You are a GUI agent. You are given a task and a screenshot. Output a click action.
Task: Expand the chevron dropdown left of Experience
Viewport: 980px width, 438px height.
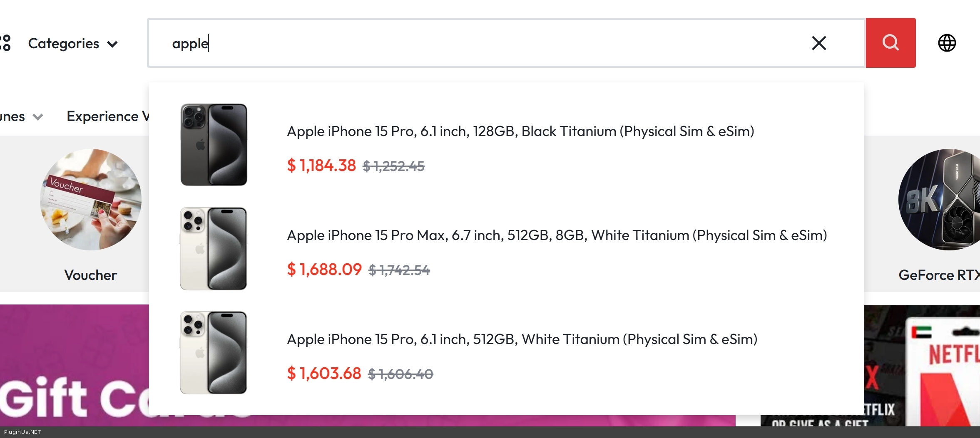point(38,117)
